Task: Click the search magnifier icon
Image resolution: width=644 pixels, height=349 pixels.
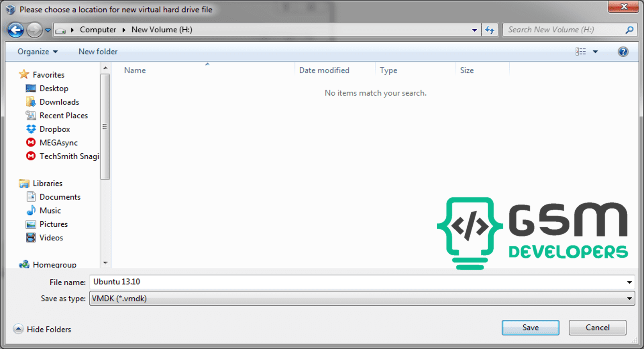Action: (x=629, y=30)
